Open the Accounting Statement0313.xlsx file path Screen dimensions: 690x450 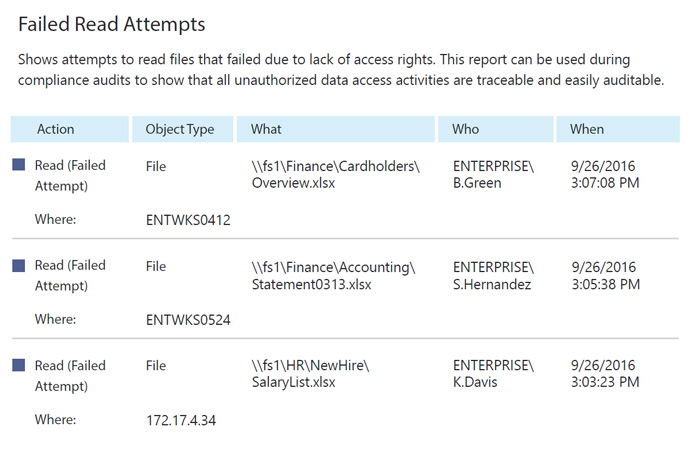[333, 276]
